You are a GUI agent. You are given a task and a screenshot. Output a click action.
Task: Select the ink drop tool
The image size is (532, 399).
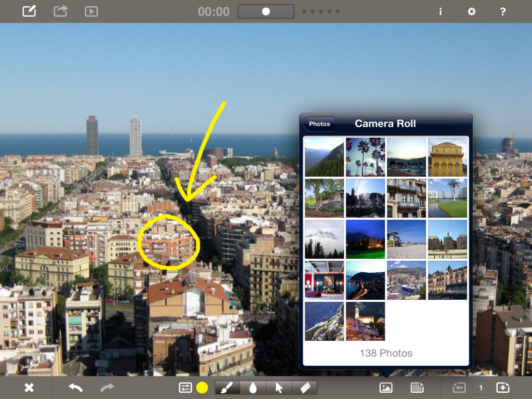tap(253, 388)
